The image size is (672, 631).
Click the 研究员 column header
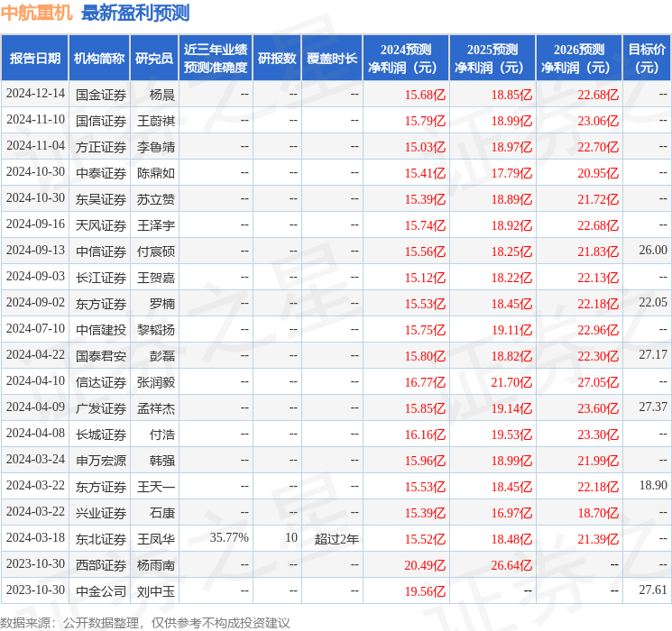tap(154, 59)
